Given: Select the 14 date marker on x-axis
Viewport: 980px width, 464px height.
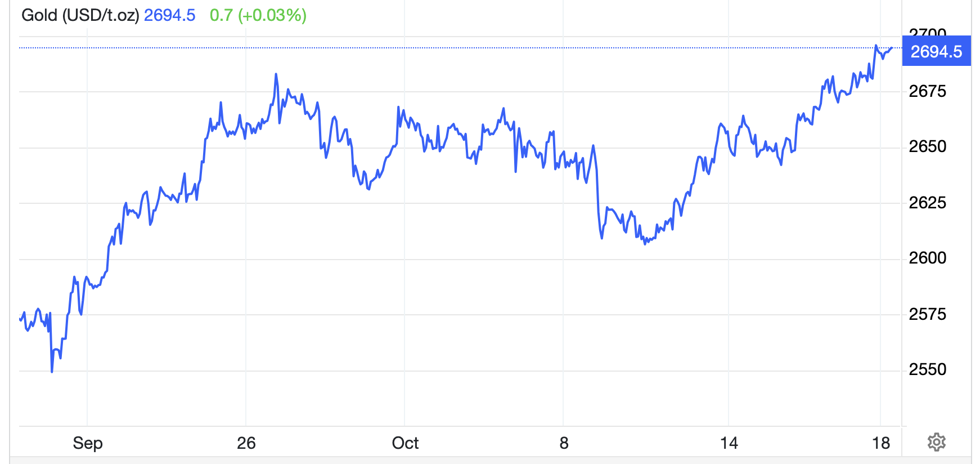Looking at the screenshot, I should click(x=728, y=444).
